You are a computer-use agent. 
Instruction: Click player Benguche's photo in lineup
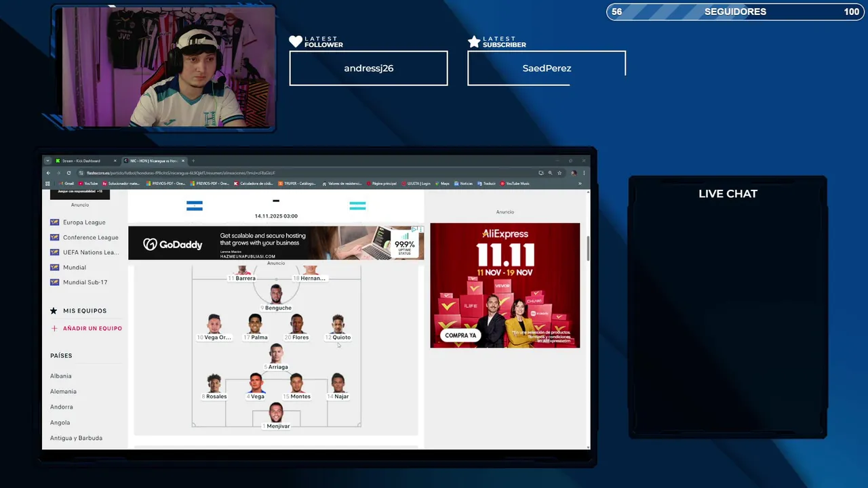tap(276, 293)
